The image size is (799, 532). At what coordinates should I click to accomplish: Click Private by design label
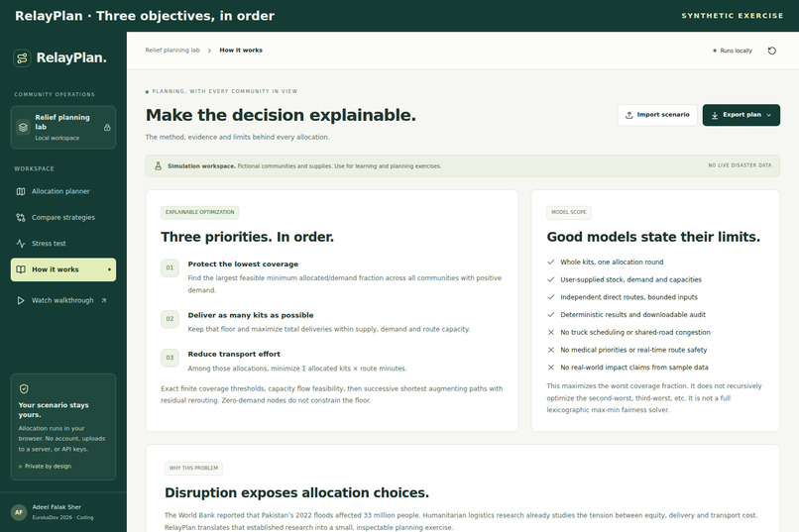[x=45, y=467]
